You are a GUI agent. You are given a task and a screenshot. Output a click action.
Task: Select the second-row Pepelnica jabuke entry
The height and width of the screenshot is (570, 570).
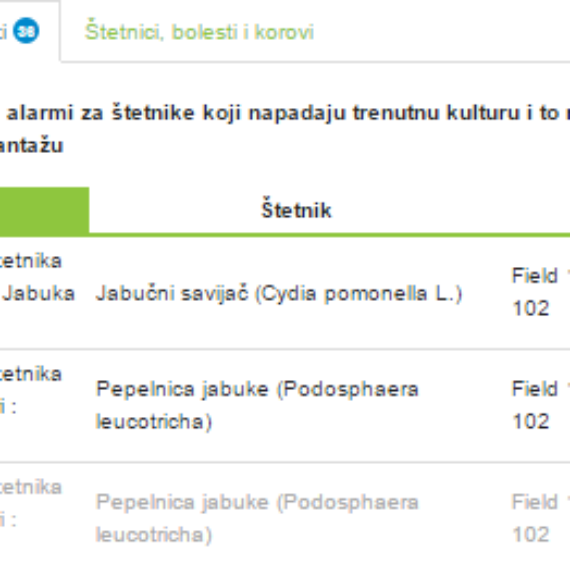[257, 405]
